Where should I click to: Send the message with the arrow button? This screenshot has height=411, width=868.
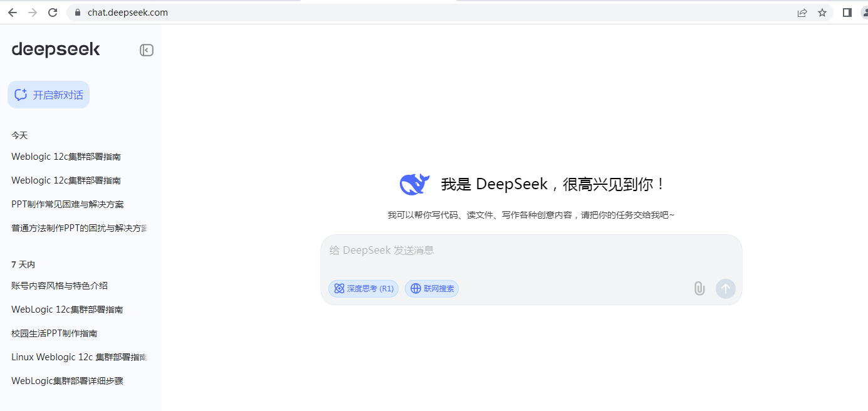tap(726, 289)
